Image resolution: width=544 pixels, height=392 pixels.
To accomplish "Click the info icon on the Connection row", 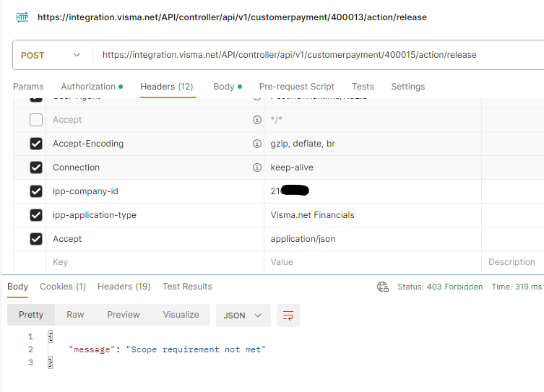I will point(256,167).
